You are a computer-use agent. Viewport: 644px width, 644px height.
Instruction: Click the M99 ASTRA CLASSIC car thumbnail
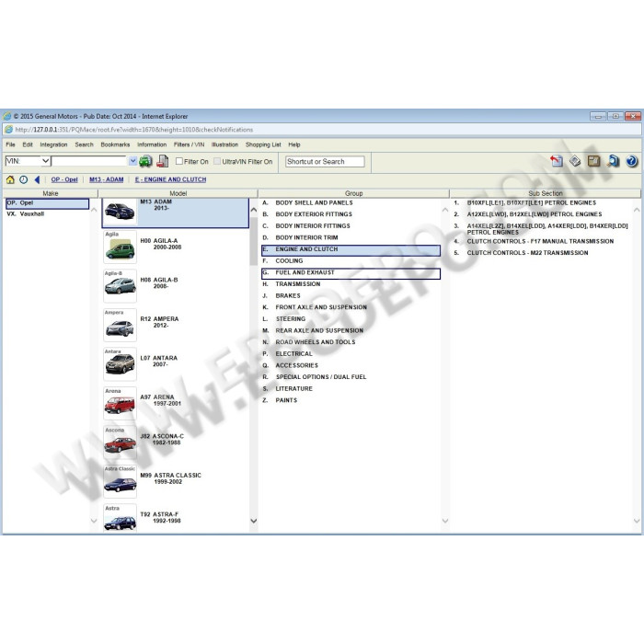click(120, 481)
